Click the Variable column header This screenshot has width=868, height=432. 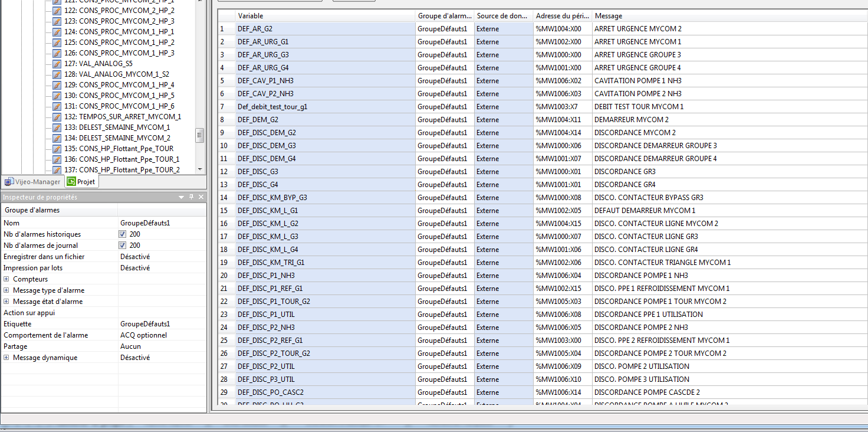tap(325, 16)
